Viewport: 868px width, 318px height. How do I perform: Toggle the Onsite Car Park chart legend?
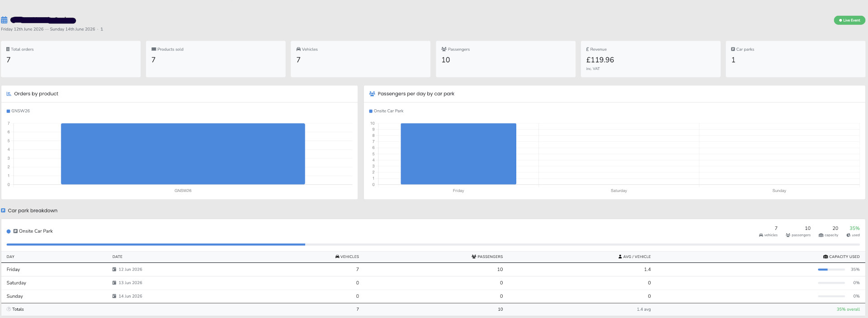tap(386, 111)
